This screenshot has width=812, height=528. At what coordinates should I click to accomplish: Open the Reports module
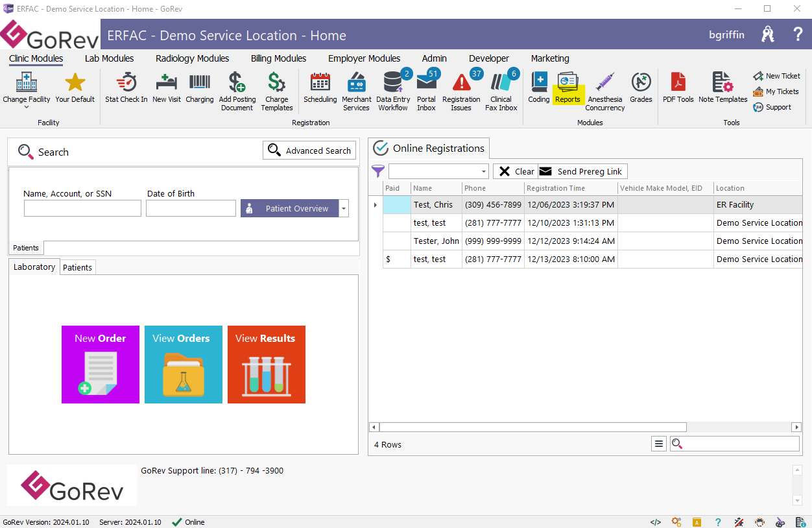567,88
